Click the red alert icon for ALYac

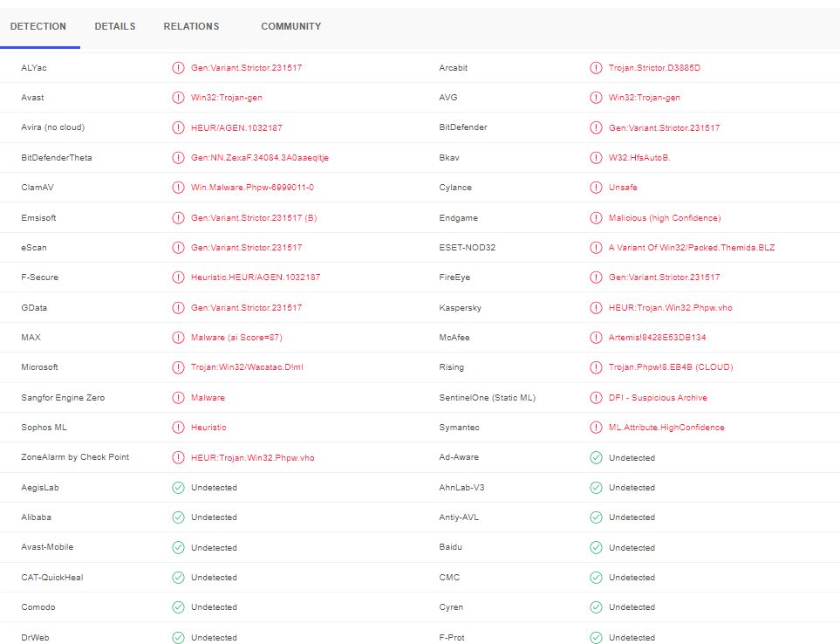(178, 68)
